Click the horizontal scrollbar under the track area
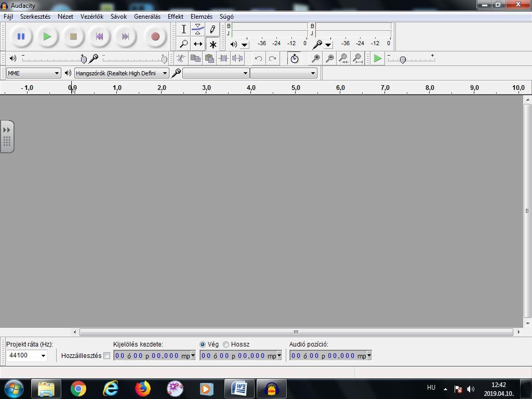The height and width of the screenshot is (399, 532). point(296,332)
